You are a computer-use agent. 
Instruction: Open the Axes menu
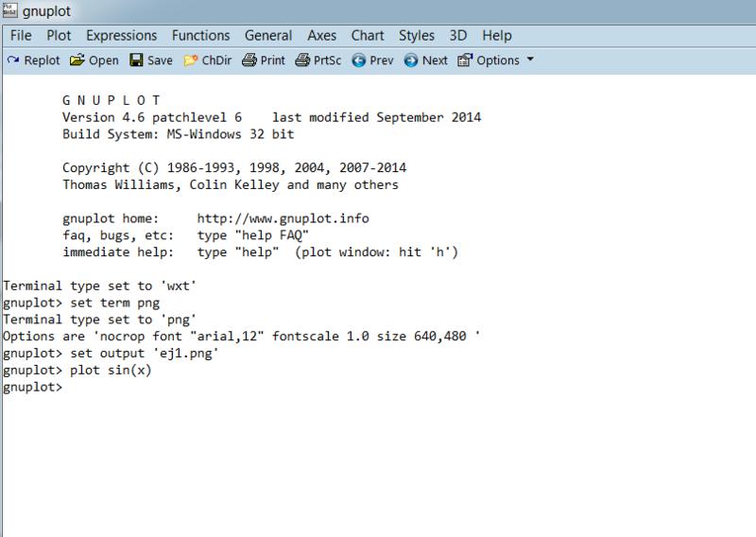pyautogui.click(x=321, y=36)
